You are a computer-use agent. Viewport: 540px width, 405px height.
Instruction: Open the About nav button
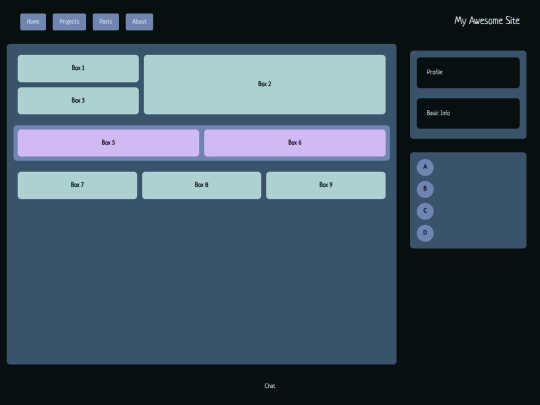coord(139,22)
